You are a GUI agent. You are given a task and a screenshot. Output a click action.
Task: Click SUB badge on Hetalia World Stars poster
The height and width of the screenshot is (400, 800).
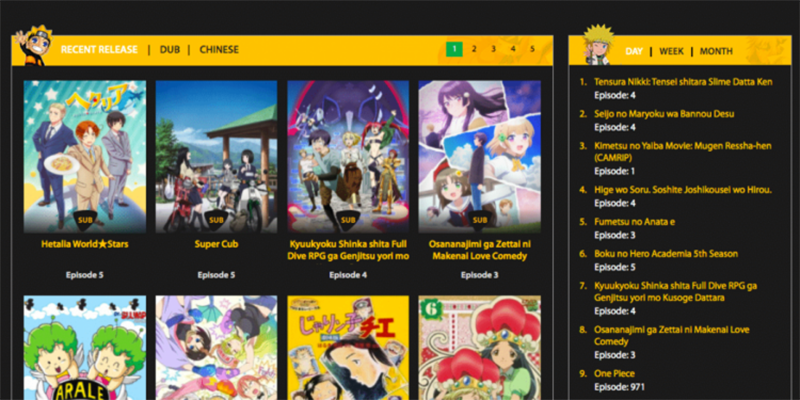click(x=84, y=220)
